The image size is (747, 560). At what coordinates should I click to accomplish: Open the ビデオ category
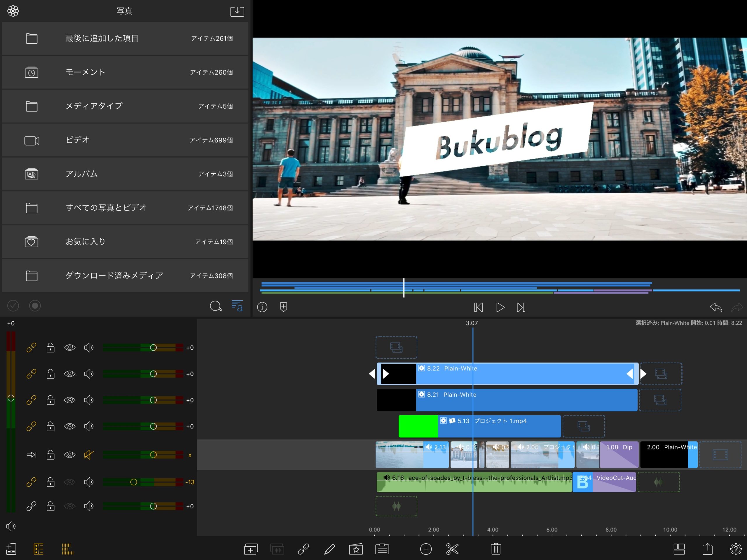[x=125, y=140]
